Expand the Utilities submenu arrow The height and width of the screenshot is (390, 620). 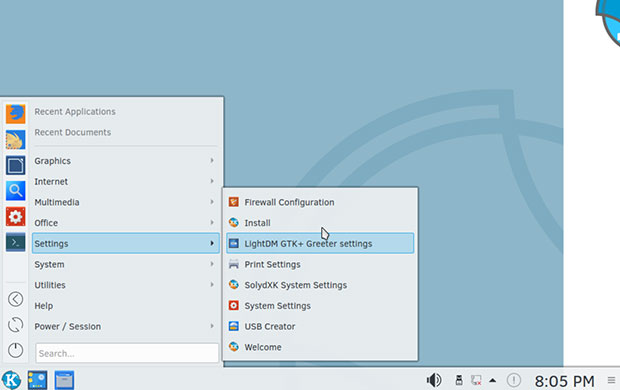pyautogui.click(x=212, y=285)
